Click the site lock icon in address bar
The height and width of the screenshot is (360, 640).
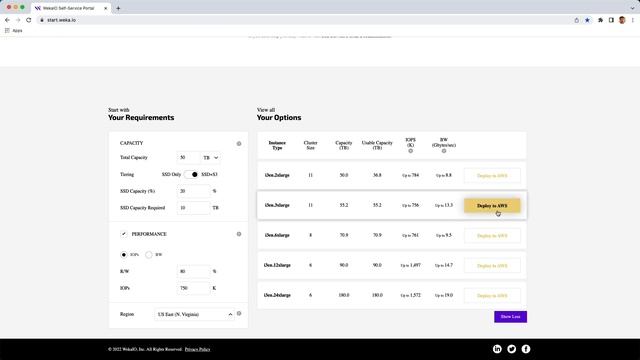[42, 20]
